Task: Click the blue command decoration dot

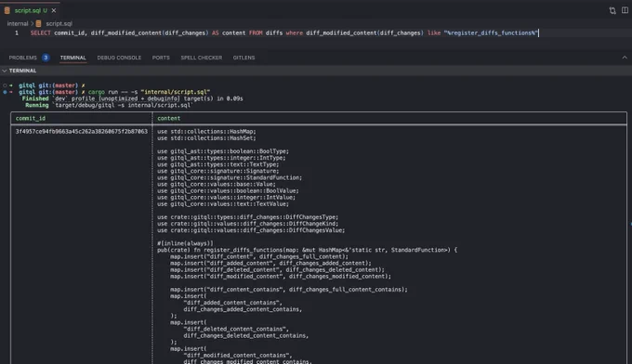Action: pyautogui.click(x=5, y=92)
